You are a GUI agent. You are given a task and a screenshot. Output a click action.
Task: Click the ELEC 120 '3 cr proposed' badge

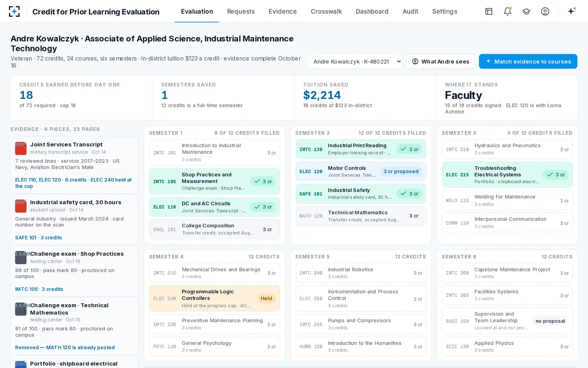coord(401,171)
